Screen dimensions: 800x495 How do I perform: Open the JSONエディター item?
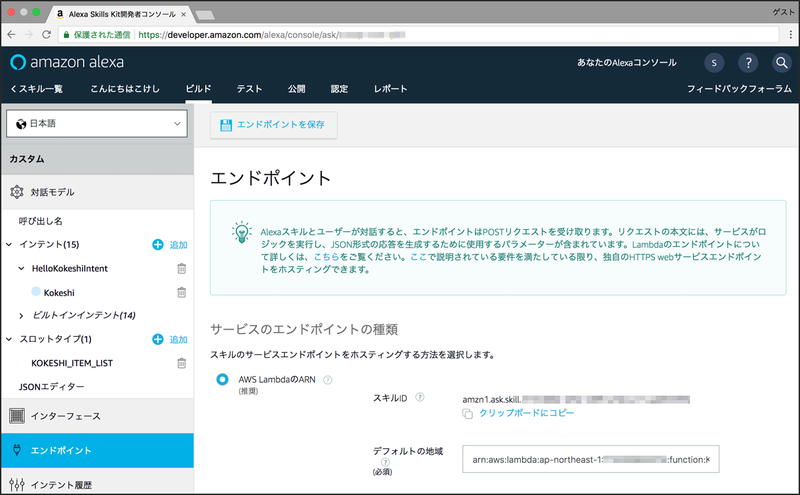(x=52, y=387)
